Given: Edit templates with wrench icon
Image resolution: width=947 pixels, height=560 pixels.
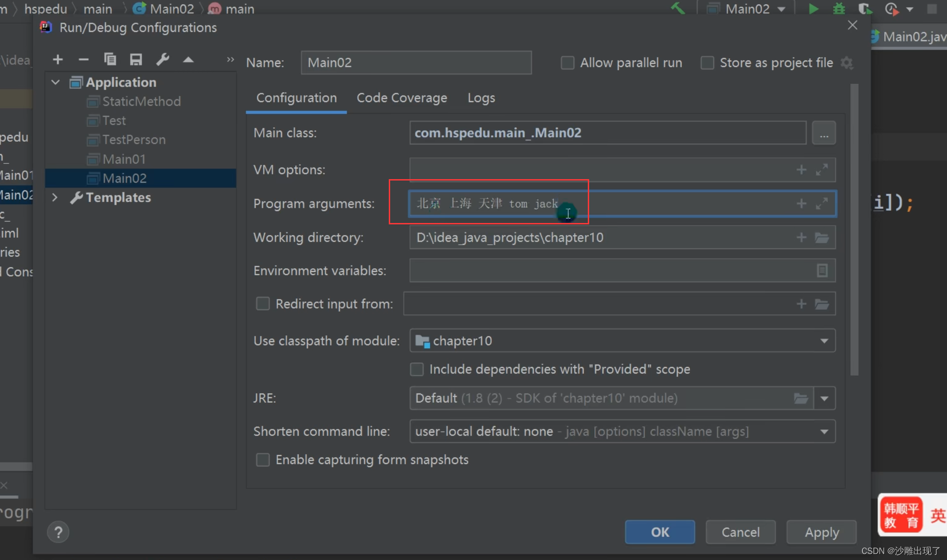Looking at the screenshot, I should point(162,60).
